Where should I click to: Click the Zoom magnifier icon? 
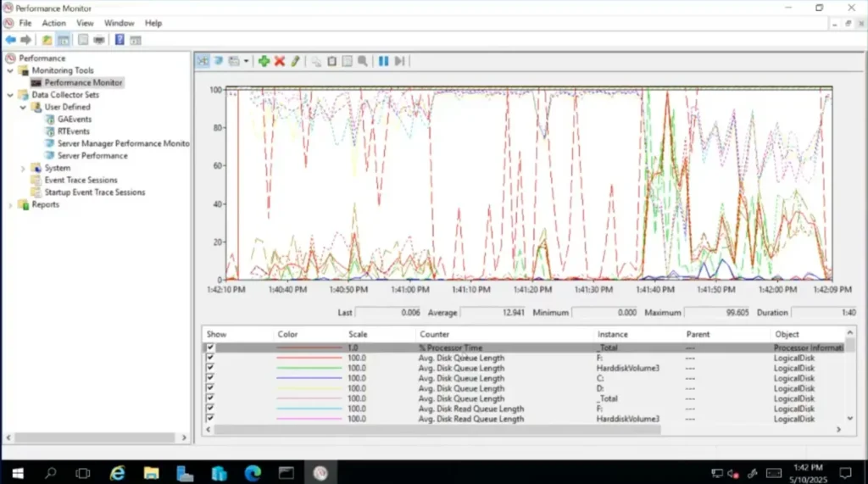[x=363, y=61]
